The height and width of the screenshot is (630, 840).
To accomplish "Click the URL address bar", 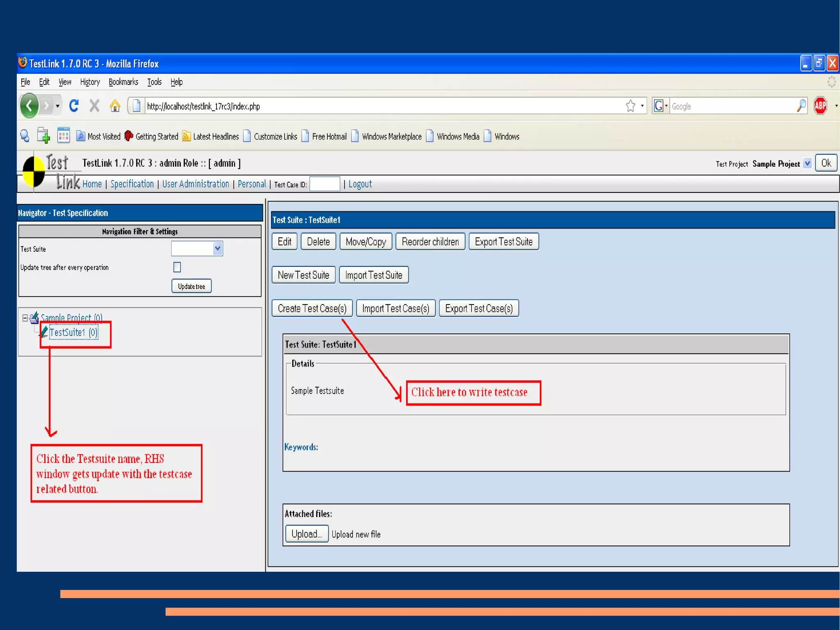I will point(383,106).
